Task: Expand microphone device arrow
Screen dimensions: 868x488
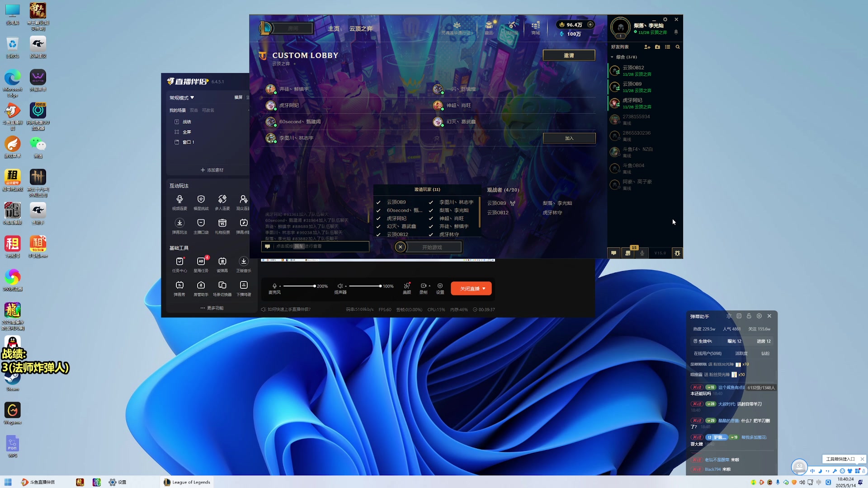Action: pos(280,286)
